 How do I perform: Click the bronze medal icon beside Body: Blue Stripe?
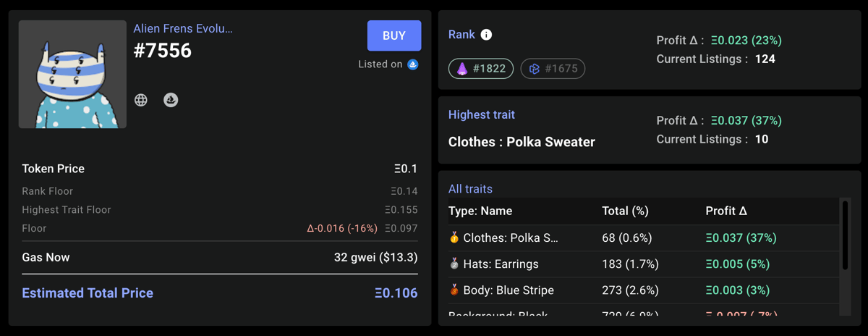click(454, 290)
